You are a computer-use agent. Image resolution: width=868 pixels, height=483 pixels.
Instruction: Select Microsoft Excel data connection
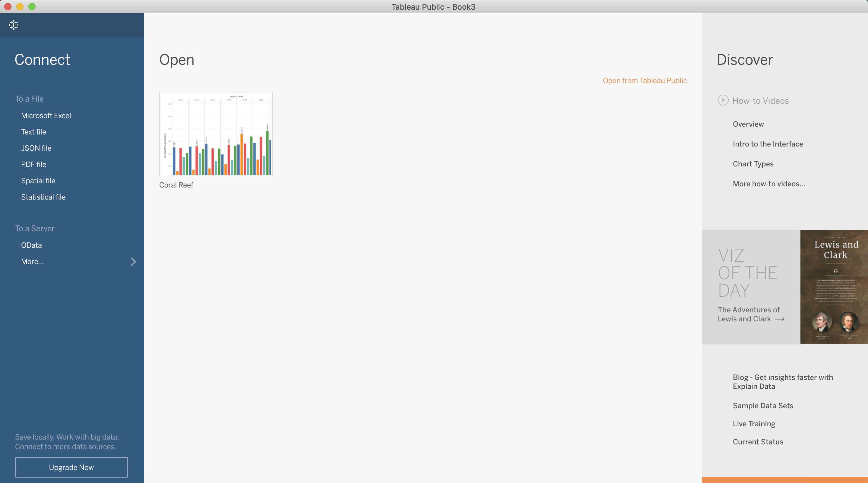[46, 115]
